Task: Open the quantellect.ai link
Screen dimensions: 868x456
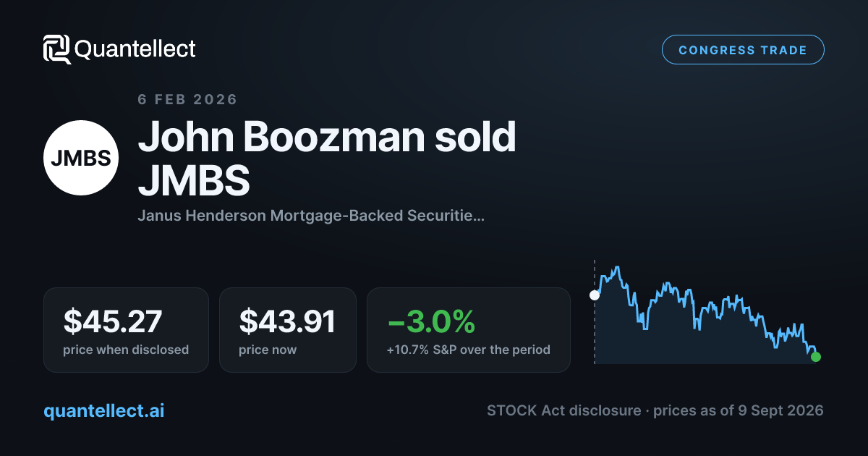Action: 104,410
